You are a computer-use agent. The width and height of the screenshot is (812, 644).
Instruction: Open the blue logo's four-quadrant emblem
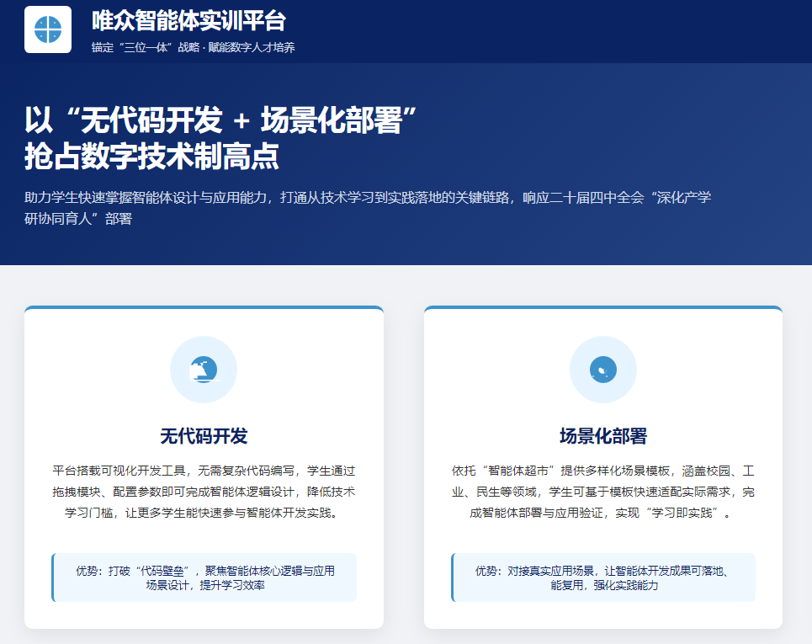(48, 30)
